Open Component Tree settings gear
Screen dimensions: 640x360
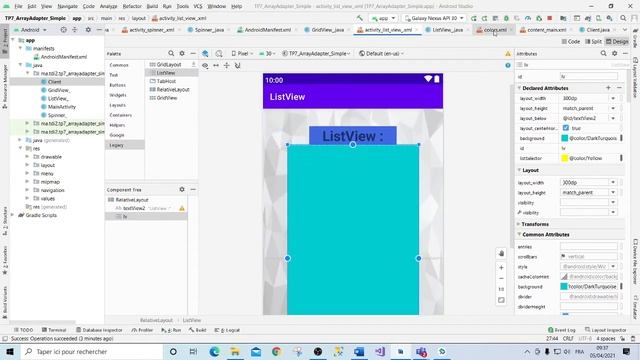click(x=182, y=189)
